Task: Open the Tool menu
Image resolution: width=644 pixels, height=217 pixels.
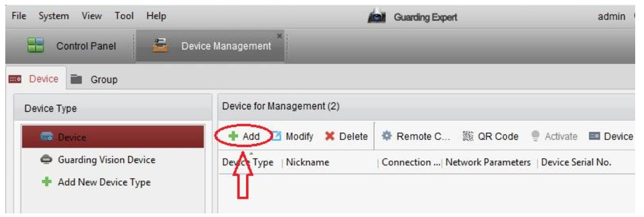Action: tap(125, 16)
